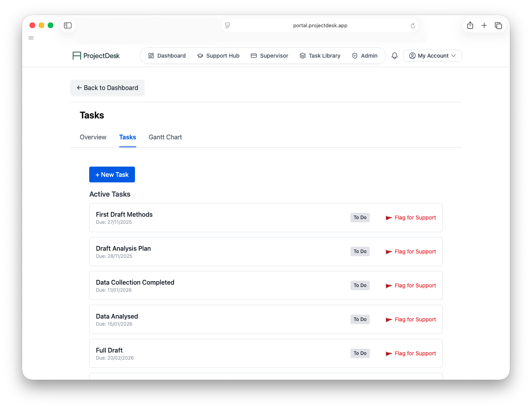Switch to the Overview tab
Screen dimensions: 532x409
click(x=93, y=137)
